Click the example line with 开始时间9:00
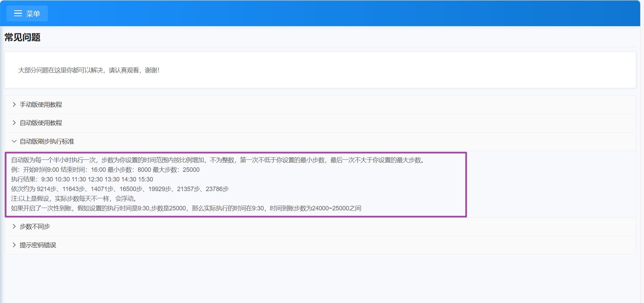The height and width of the screenshot is (303, 644). 105,170
